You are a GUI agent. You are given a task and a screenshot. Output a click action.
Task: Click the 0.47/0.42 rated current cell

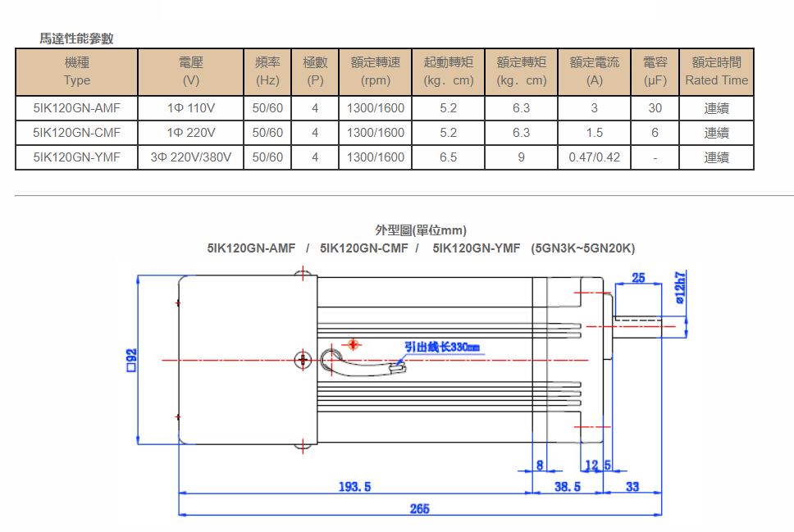594,157
